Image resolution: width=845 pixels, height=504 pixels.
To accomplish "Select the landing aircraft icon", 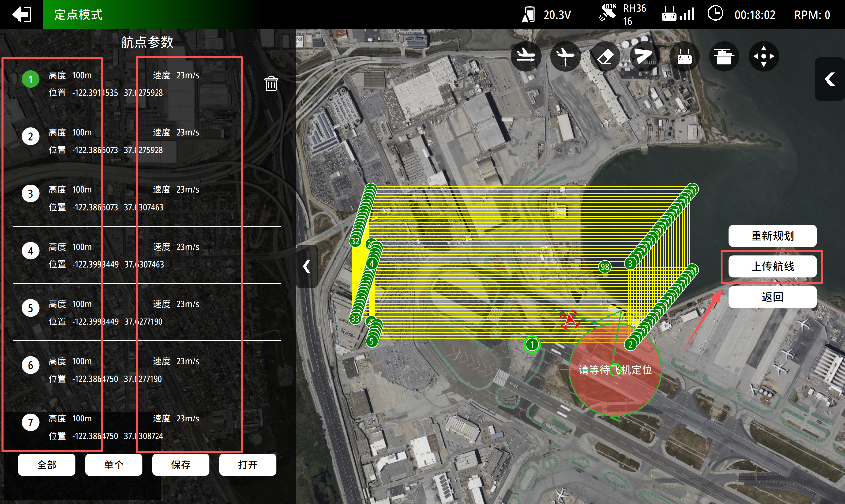I will [x=526, y=56].
